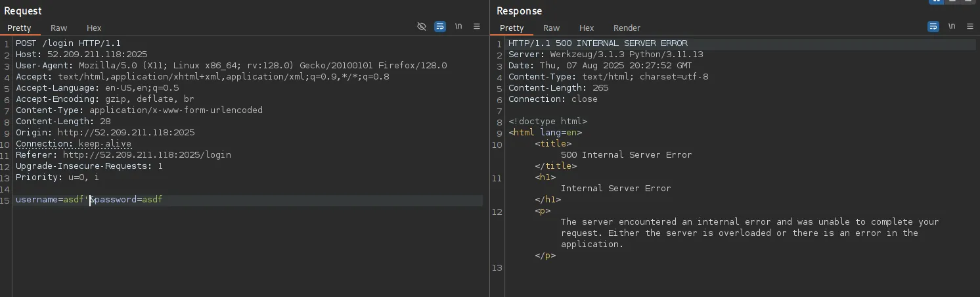Screen dimensions: 980x297
Task: Click the User-Agent header line
Action: coord(231,66)
